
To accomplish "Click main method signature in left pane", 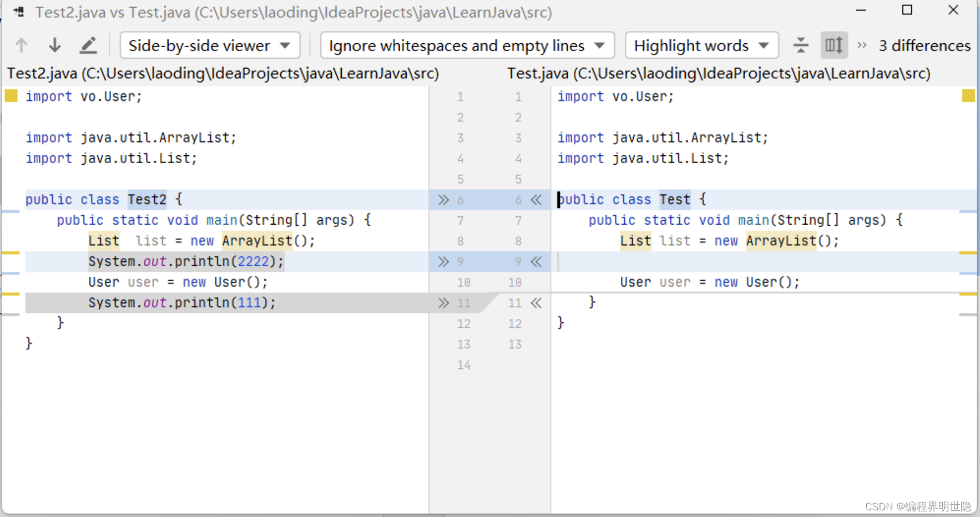I will pyautogui.click(x=214, y=220).
